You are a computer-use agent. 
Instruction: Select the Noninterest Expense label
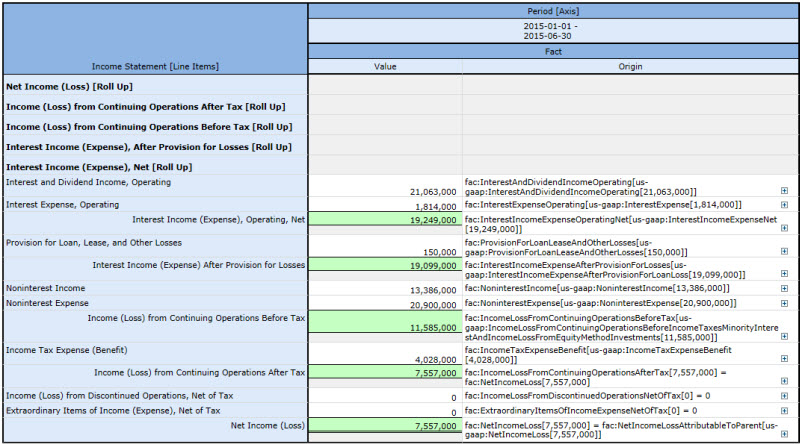[x=47, y=303]
